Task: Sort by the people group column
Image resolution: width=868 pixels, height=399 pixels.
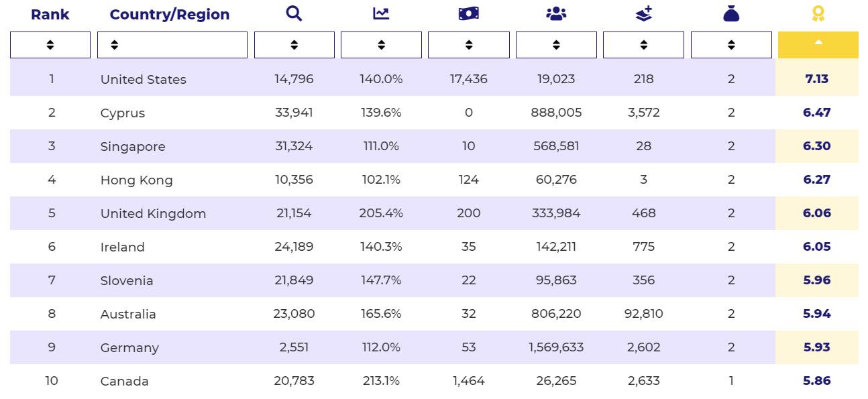Action: (x=556, y=45)
